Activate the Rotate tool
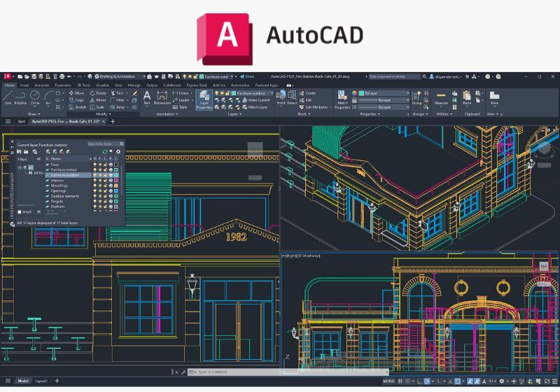560x392 pixels. point(98,93)
